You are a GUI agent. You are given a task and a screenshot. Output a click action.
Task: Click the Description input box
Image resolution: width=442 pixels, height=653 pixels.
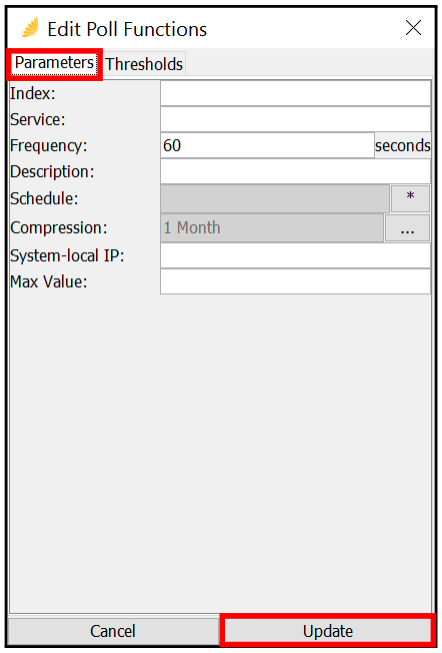tap(295, 172)
